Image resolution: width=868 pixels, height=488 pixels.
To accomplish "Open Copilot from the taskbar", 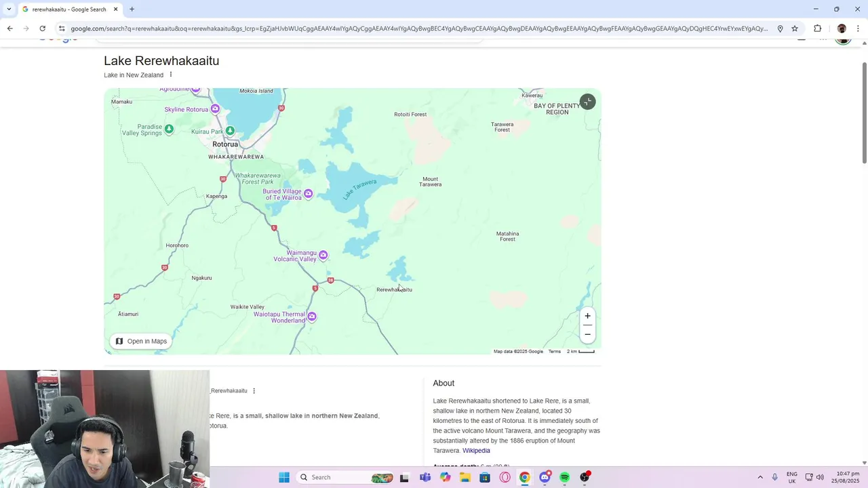I will 445,477.
